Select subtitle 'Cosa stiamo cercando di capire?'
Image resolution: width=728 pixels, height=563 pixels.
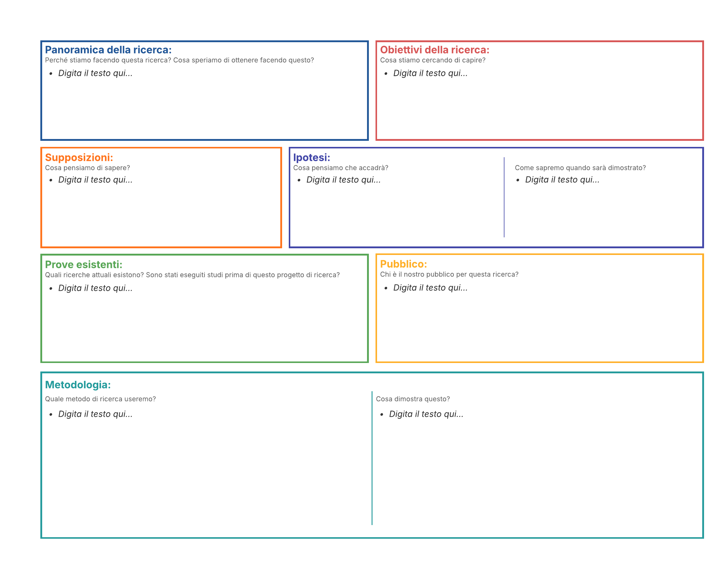[433, 60]
